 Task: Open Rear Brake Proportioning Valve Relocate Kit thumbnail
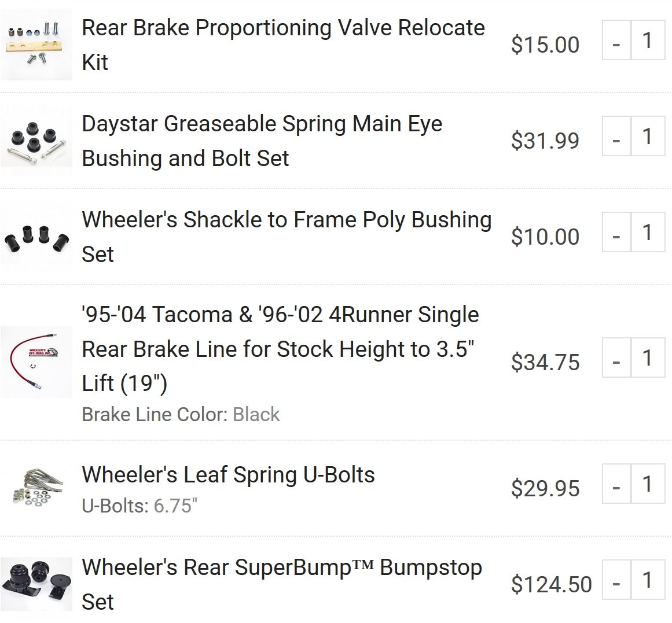(x=36, y=45)
